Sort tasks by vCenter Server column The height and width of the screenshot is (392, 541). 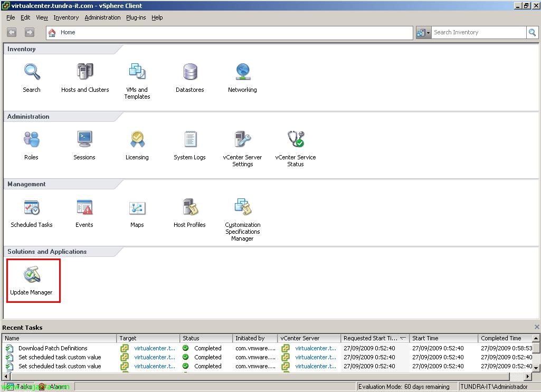pyautogui.click(x=309, y=338)
